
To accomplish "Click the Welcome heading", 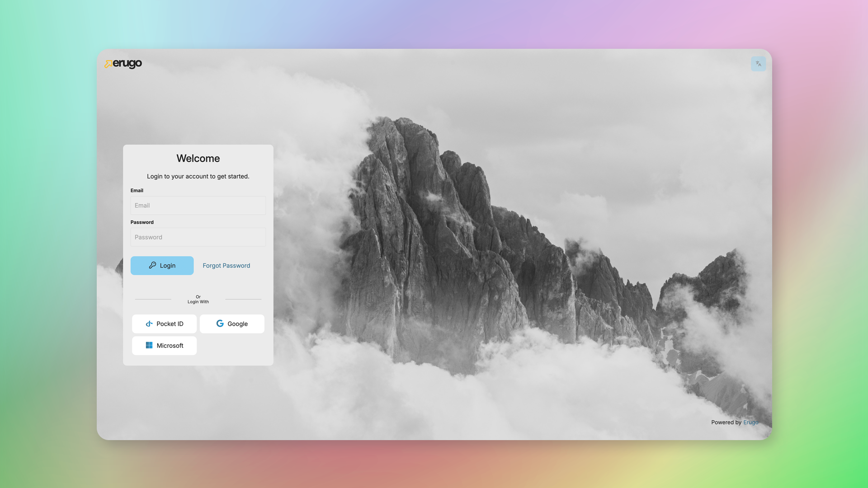I will tap(198, 159).
